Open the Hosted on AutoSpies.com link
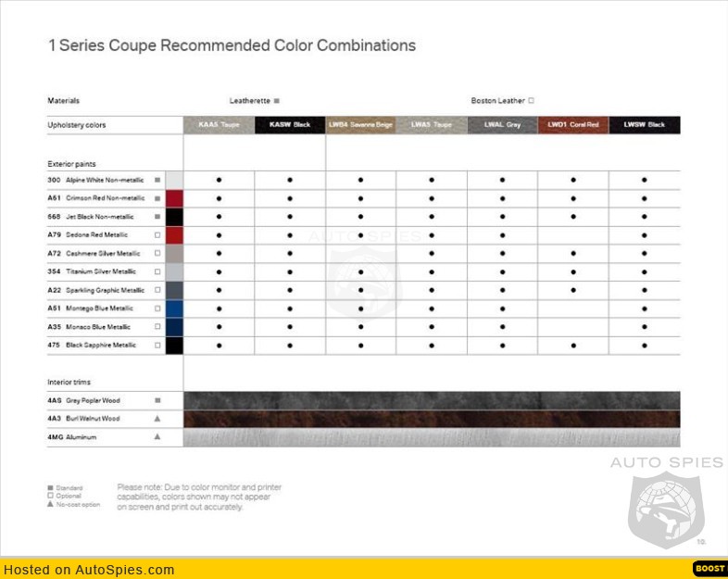 [x=89, y=570]
